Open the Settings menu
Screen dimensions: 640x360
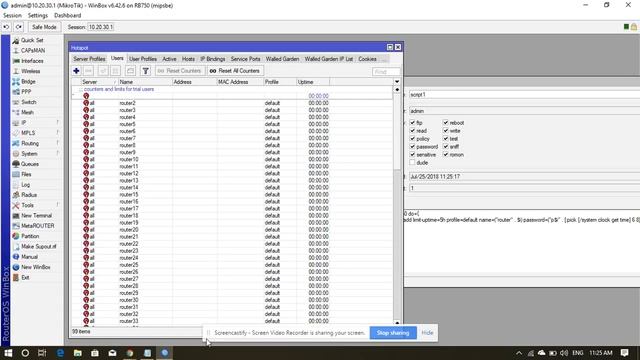point(38,16)
